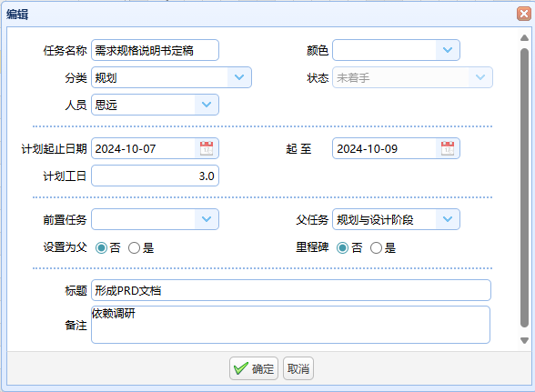Open the 前置任务 predecessor dropdown
This screenshot has width=535, height=392.
(x=207, y=219)
